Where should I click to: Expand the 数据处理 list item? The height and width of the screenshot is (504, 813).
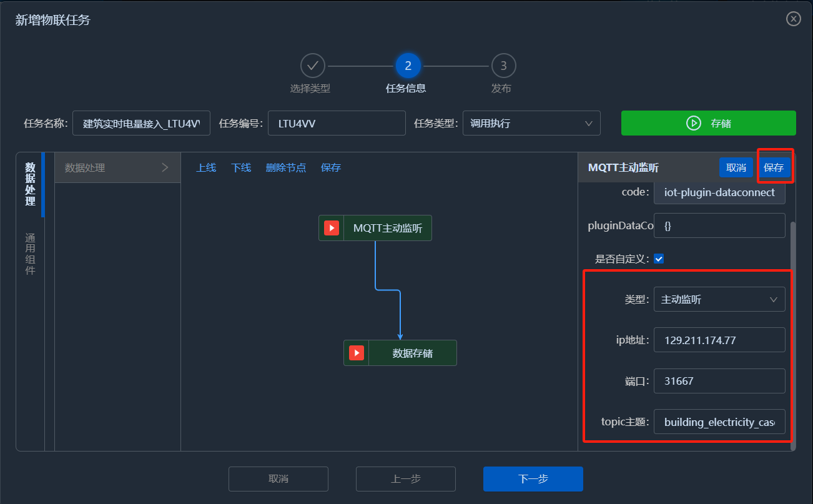[117, 167]
